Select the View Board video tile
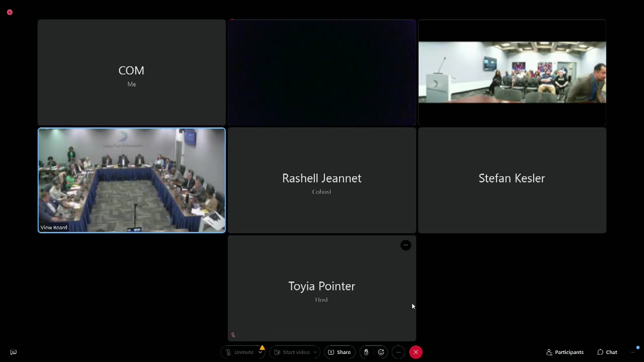This screenshot has width=644, height=362. (x=132, y=180)
